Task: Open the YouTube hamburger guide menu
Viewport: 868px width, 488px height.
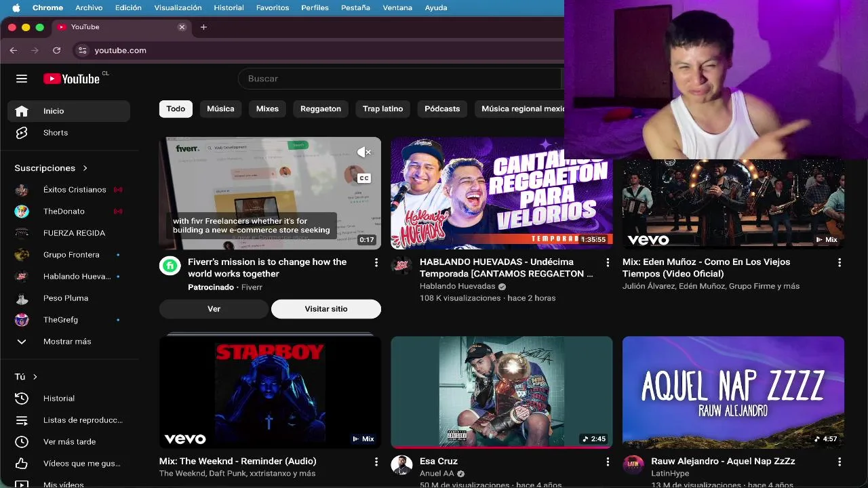Action: pos(22,79)
